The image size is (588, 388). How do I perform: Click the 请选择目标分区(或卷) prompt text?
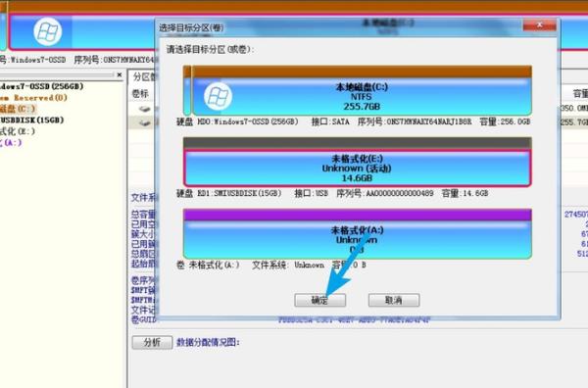pyautogui.click(x=211, y=50)
